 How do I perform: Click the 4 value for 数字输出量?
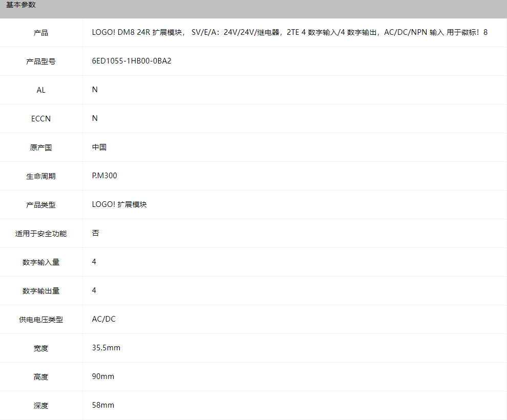pos(94,290)
